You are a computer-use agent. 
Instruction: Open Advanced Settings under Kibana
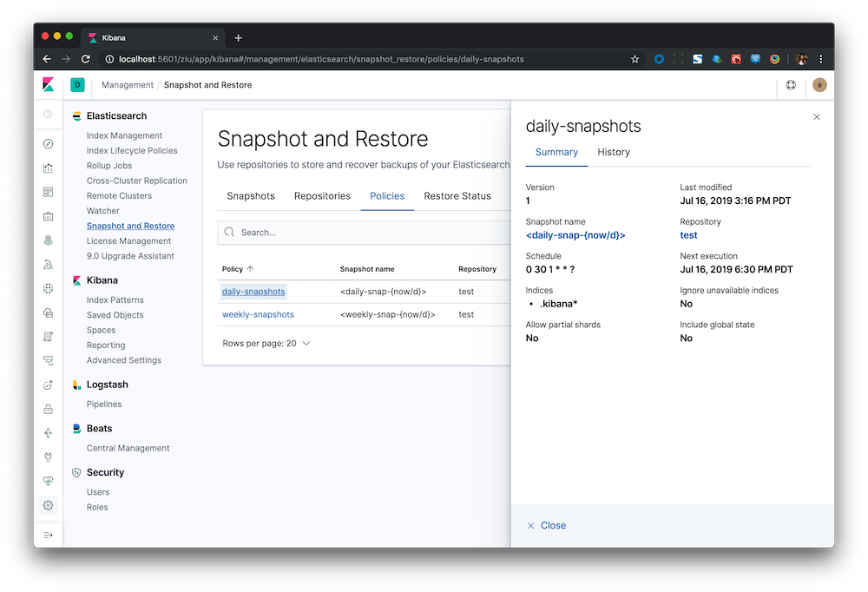[x=124, y=360]
